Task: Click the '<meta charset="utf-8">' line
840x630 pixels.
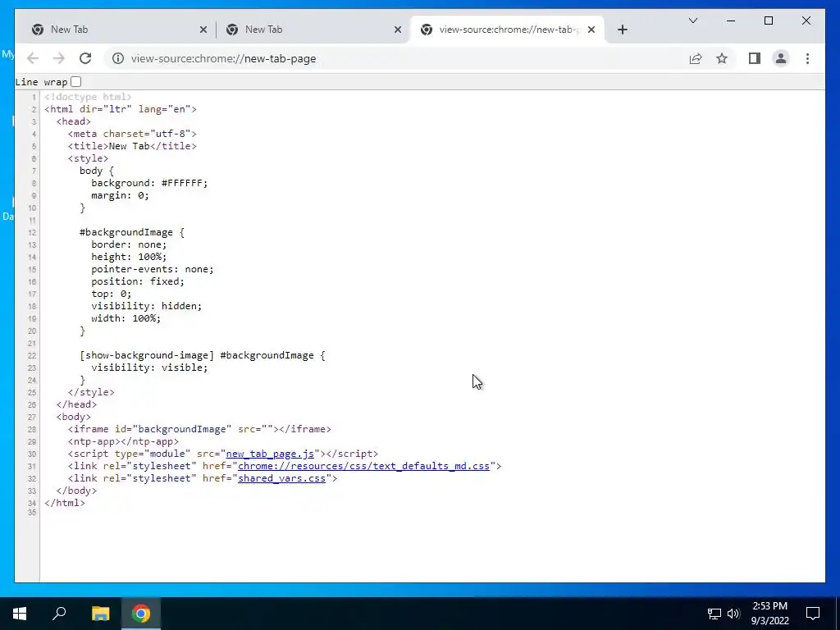Action: 132,134
